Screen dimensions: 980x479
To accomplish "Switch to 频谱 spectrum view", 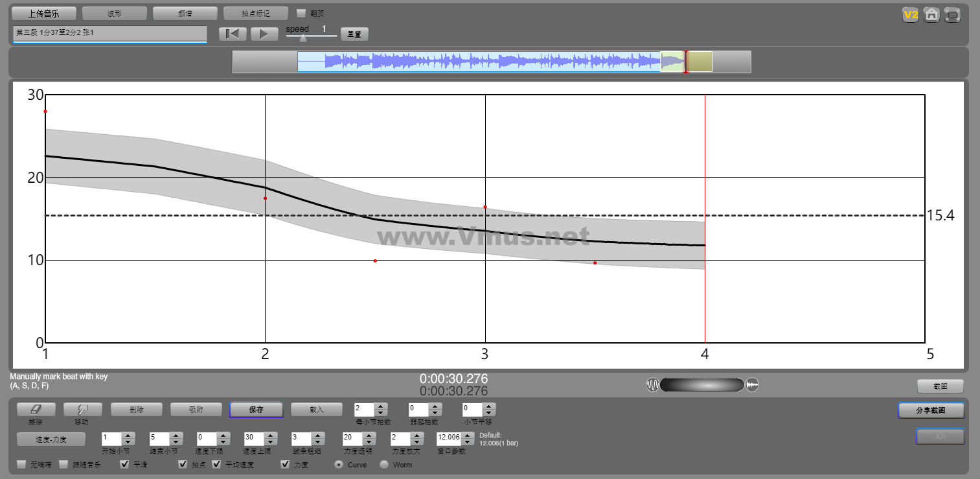I will [x=185, y=13].
